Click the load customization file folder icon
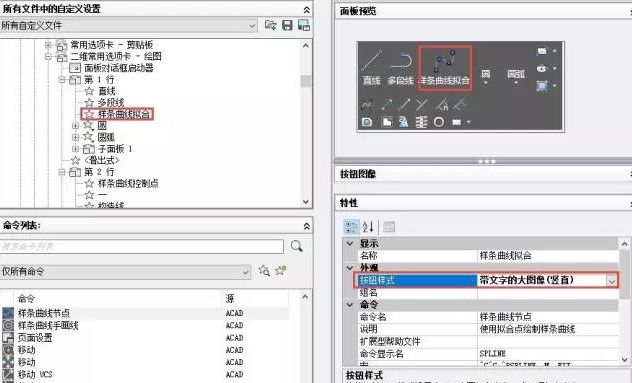Image resolution: width=632 pixels, height=383 pixels. tap(270, 25)
